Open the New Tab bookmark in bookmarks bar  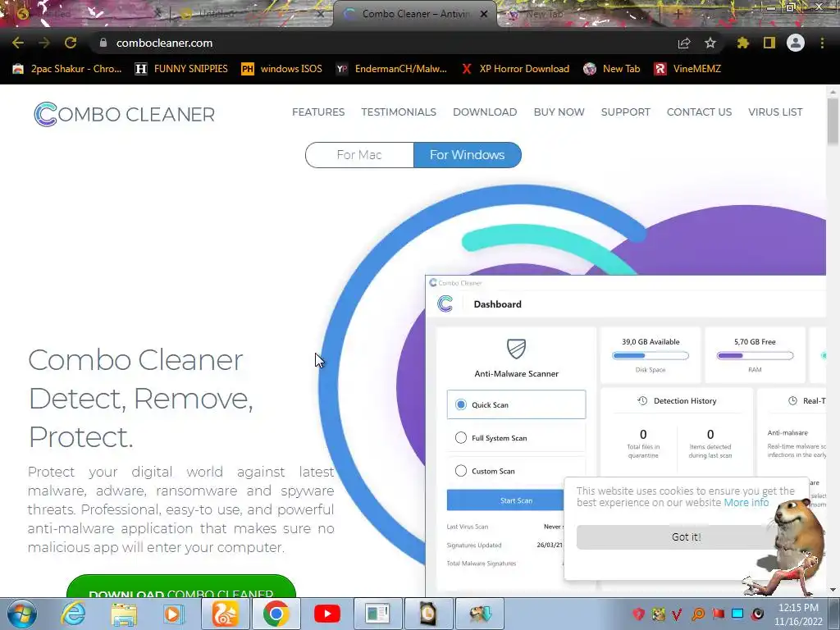611,69
